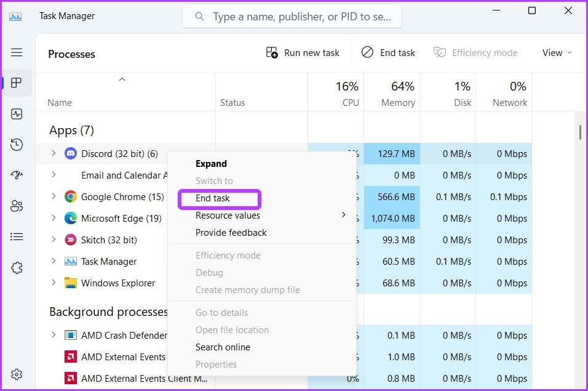Viewport: 588px width, 391px height.
Task: Click the 99.3 MB memory cell
Action: click(392, 240)
